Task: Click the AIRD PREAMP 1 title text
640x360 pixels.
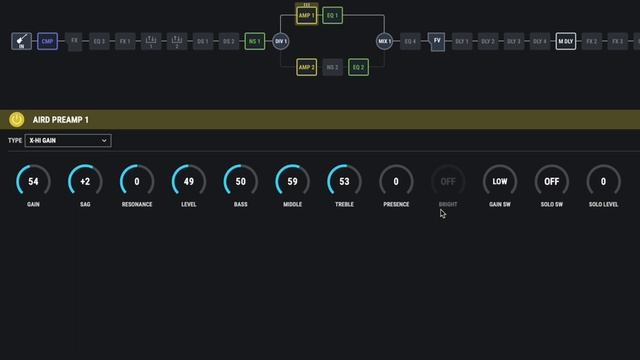Action: point(60,120)
